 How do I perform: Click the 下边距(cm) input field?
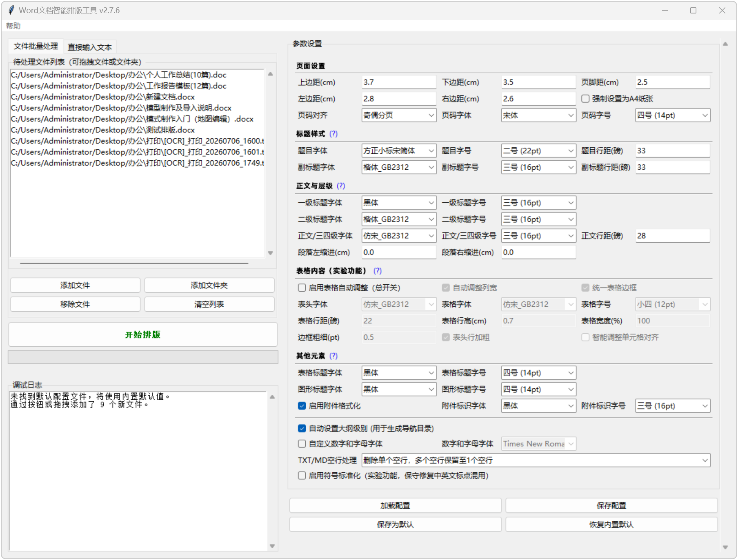point(538,82)
